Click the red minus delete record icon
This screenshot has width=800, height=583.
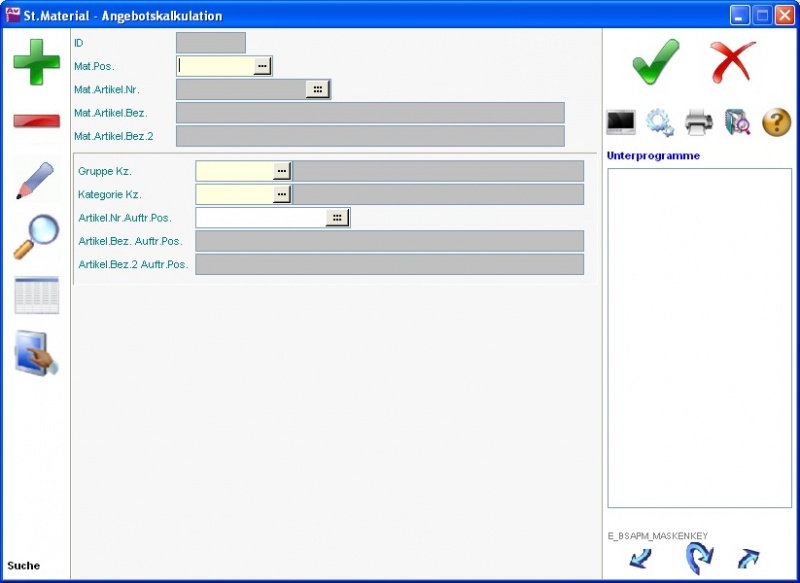click(36, 121)
